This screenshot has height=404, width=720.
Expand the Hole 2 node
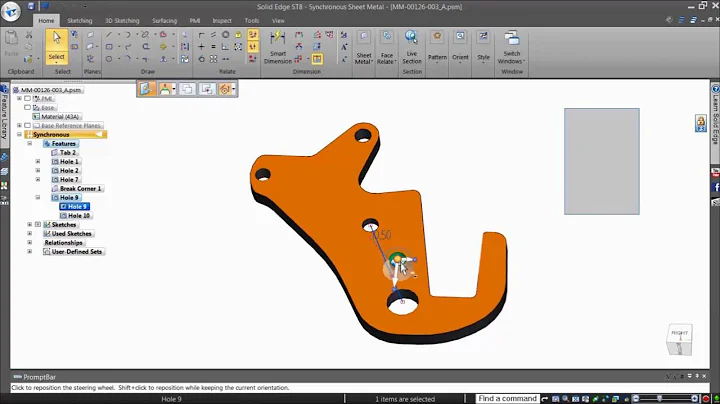click(38, 170)
